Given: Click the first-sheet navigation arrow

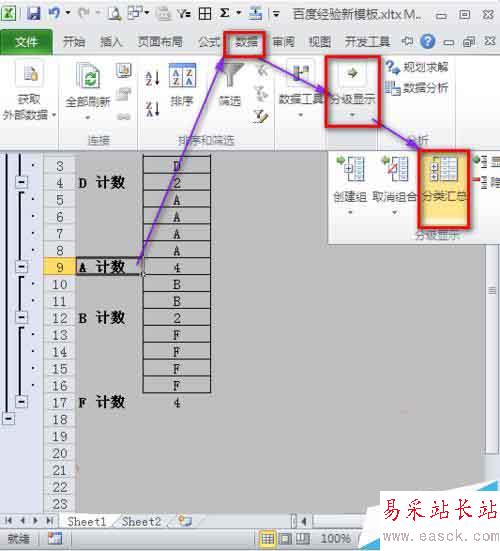Looking at the screenshot, I should click(8, 521).
